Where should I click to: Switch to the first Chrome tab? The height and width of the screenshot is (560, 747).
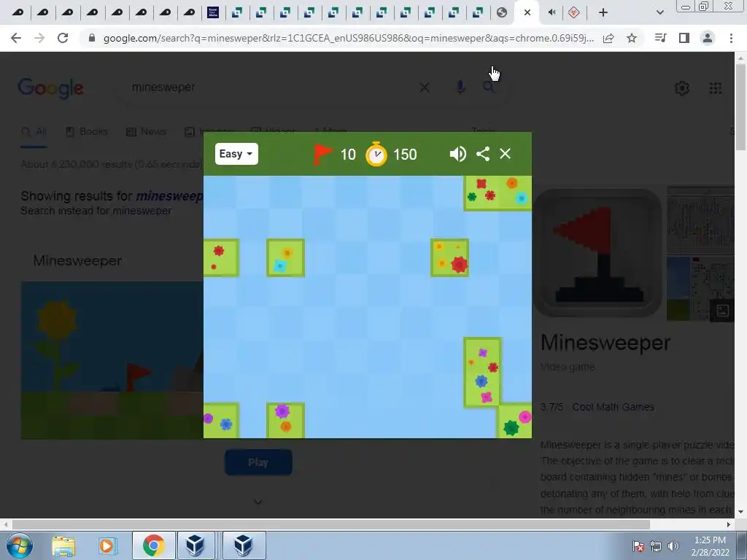point(18,13)
